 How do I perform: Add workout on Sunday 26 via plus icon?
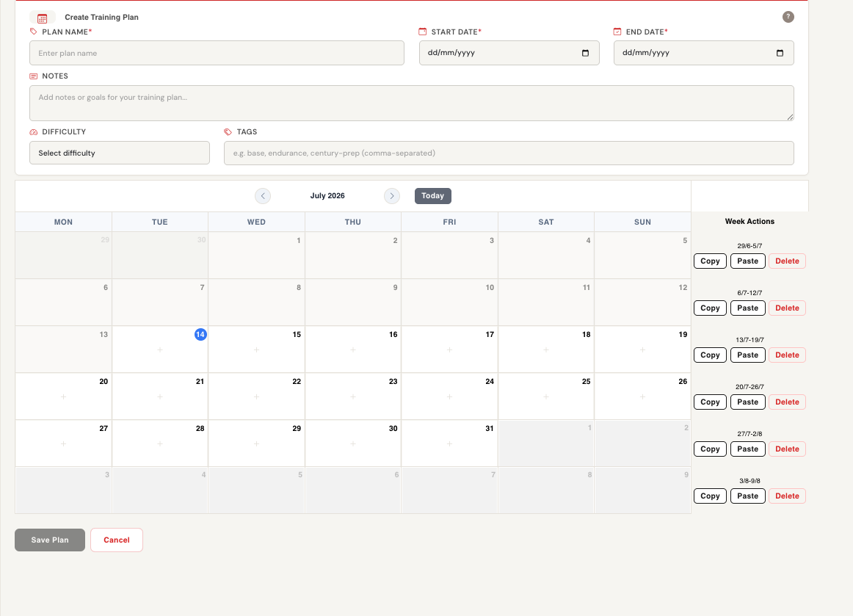click(642, 396)
